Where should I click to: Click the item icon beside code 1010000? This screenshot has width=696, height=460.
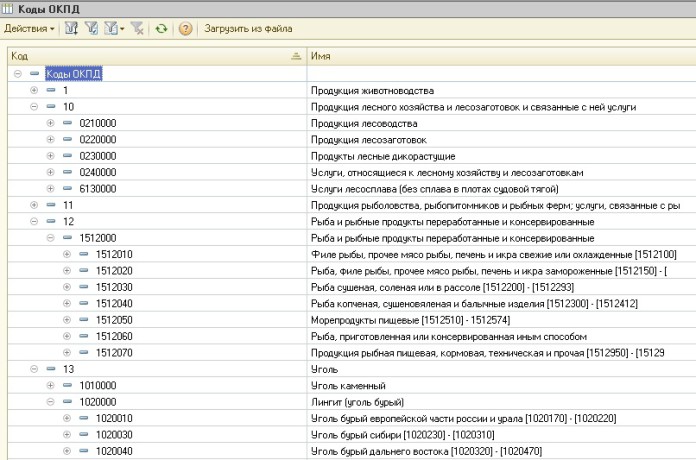tap(67, 385)
